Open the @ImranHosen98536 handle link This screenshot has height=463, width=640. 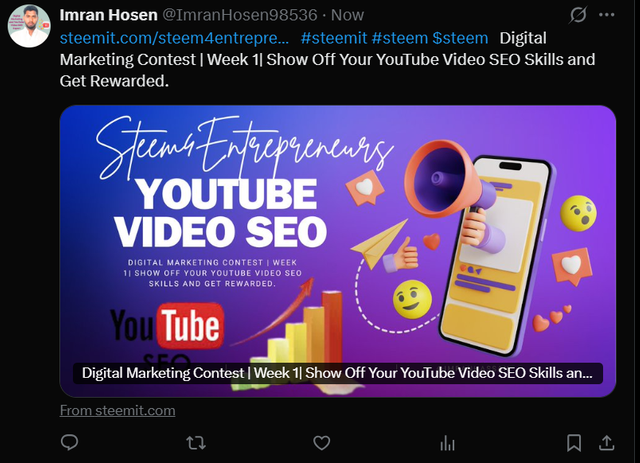[x=240, y=15]
